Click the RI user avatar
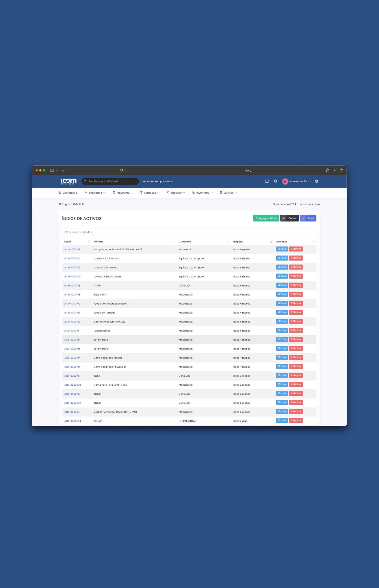This screenshot has width=379, height=588. tap(285, 181)
